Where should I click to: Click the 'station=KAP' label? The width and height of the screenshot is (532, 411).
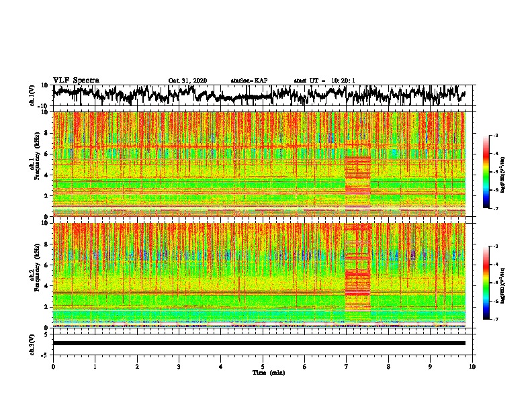249,81
